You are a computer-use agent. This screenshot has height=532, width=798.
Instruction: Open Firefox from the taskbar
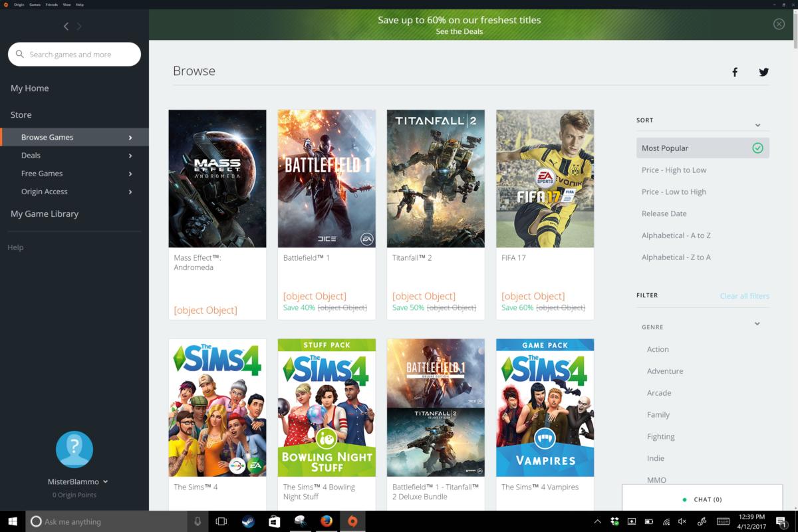click(326, 521)
